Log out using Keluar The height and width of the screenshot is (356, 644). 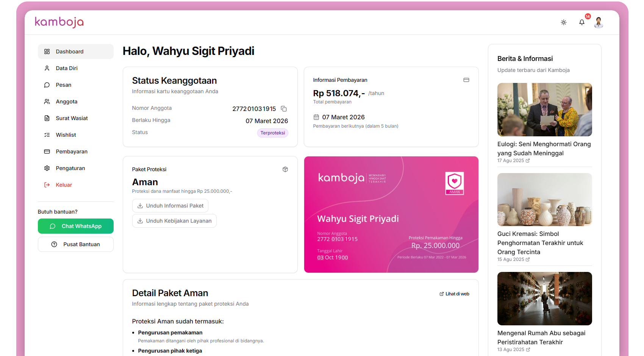[64, 185]
